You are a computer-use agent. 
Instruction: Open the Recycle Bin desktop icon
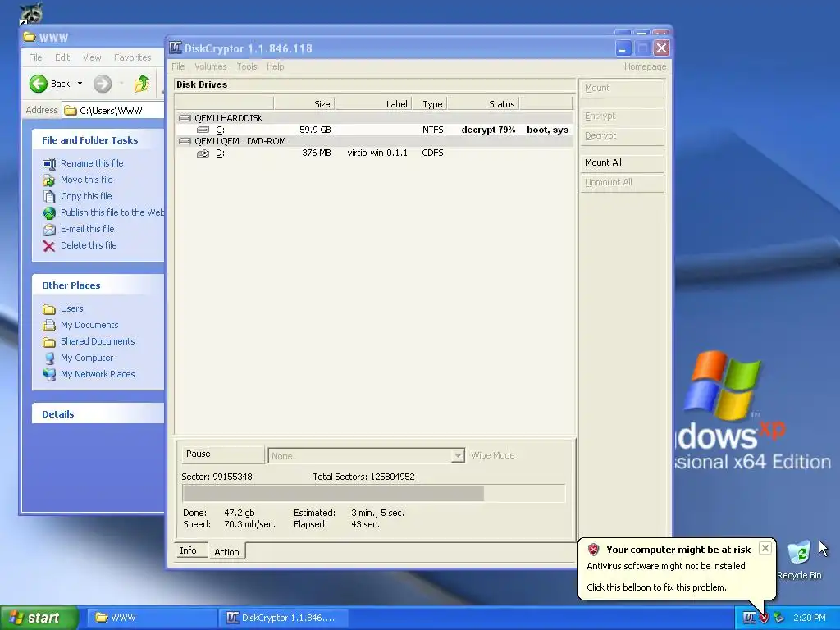pyautogui.click(x=799, y=554)
